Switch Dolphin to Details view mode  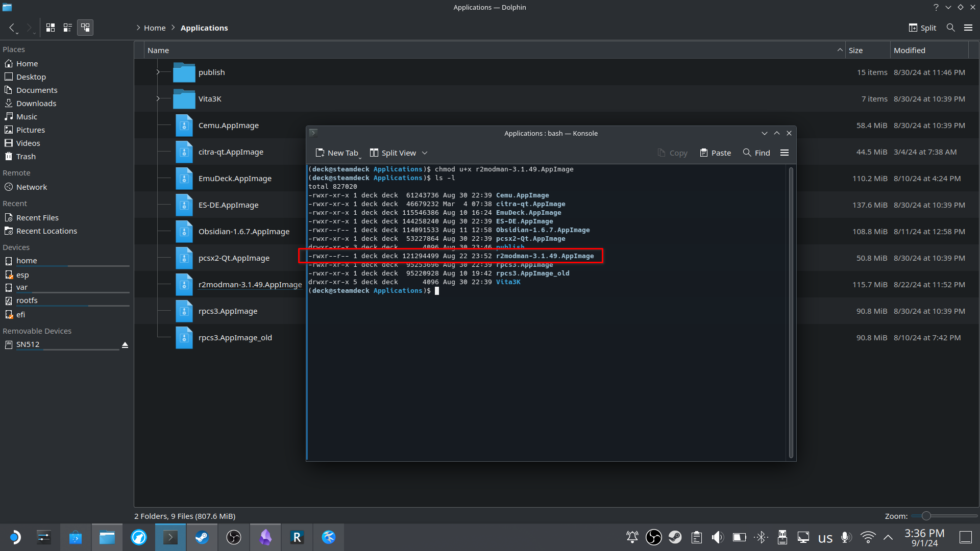85,28
